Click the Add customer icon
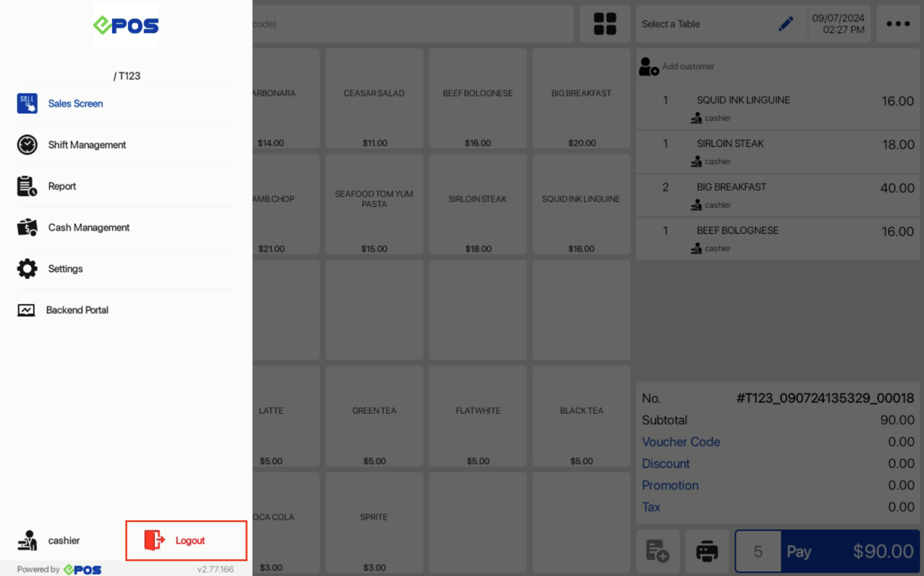The height and width of the screenshot is (576, 924). click(x=648, y=66)
